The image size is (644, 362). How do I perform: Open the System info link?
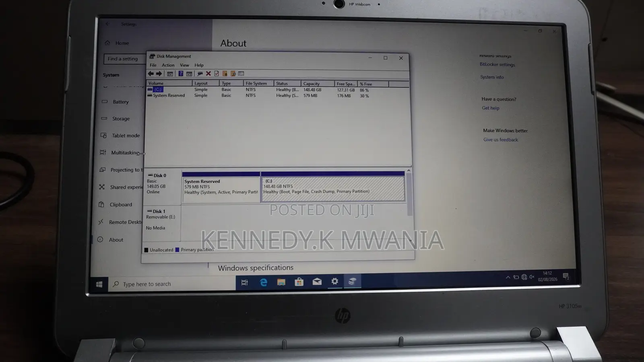pyautogui.click(x=492, y=77)
